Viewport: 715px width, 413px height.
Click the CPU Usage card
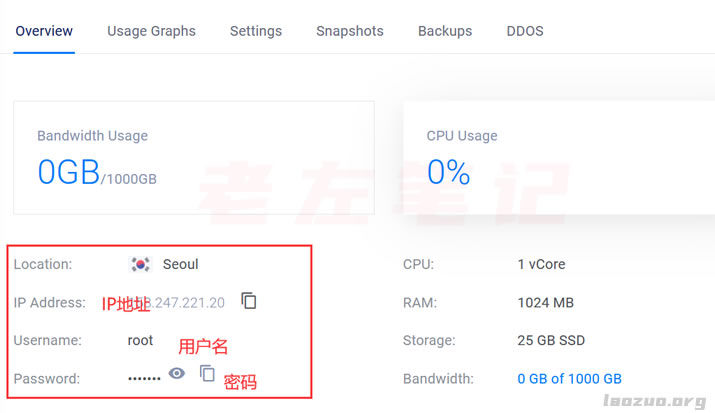coord(559,158)
